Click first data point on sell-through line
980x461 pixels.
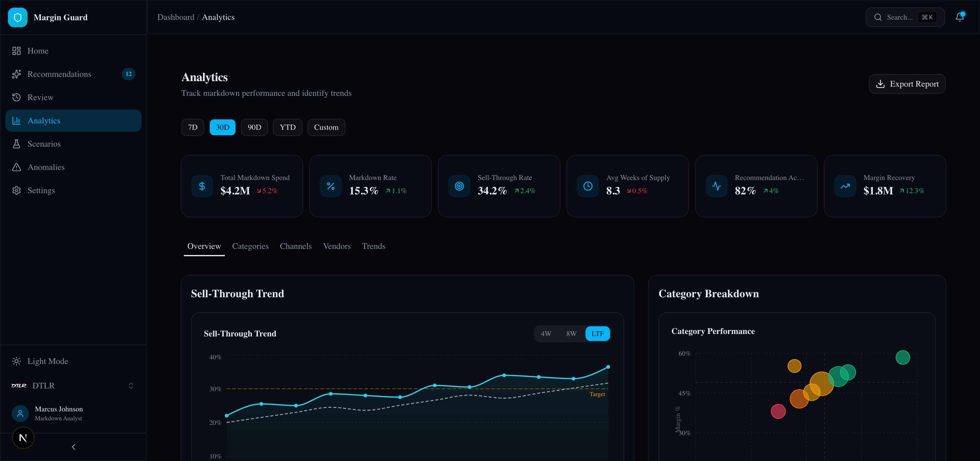click(x=227, y=416)
